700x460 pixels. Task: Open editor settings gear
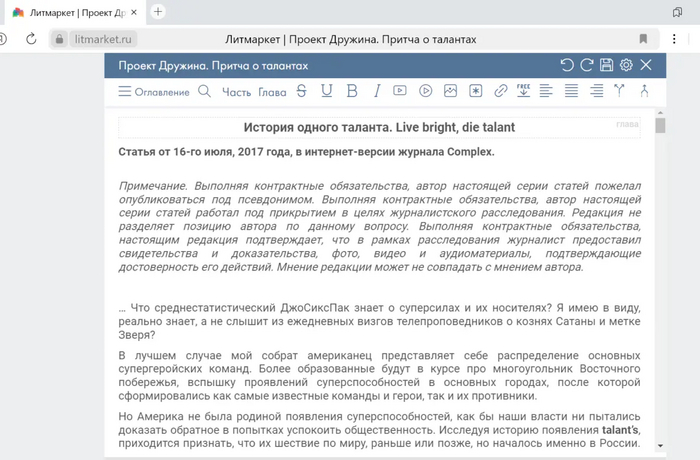click(x=626, y=65)
